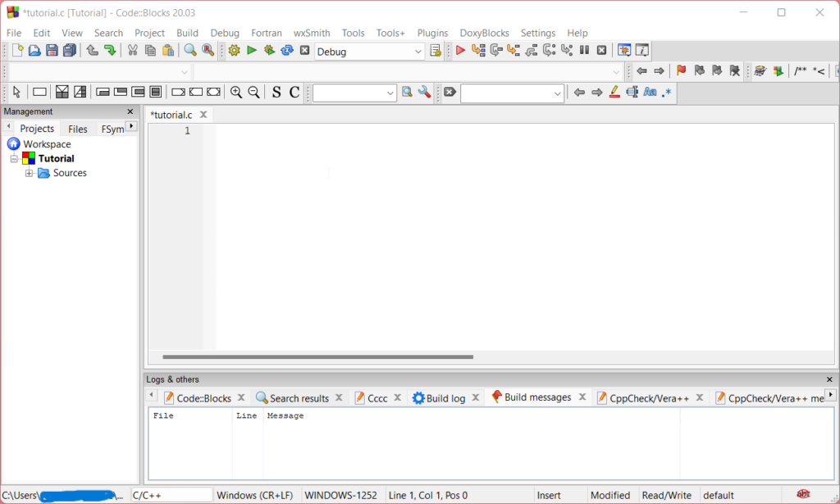Switch to the Files tab
Viewport: 840px width, 504px height.
click(78, 129)
